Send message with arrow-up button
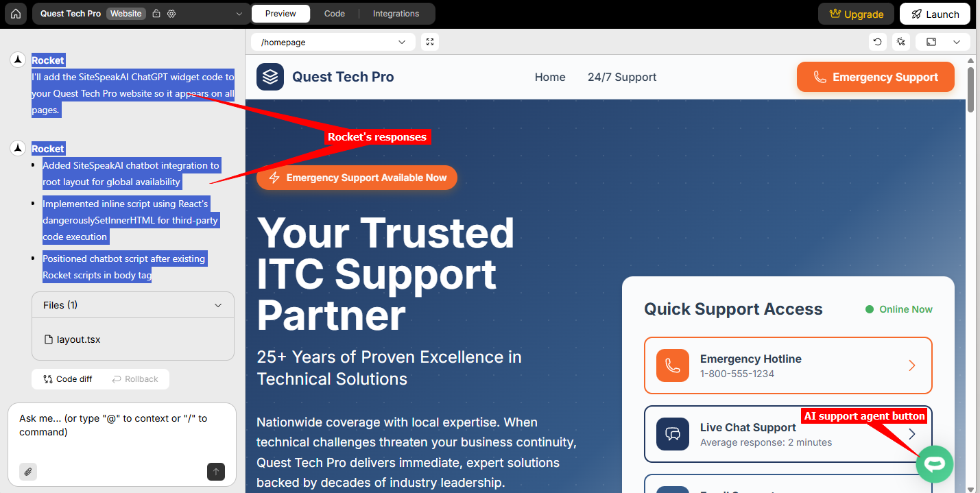Image resolution: width=980 pixels, height=493 pixels. (x=216, y=472)
